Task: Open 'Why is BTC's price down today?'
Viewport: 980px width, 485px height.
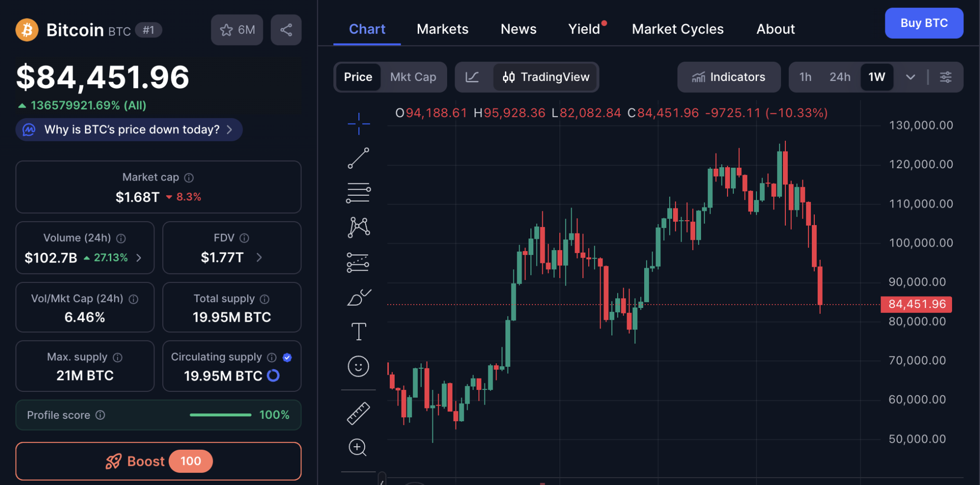Action: coord(128,129)
